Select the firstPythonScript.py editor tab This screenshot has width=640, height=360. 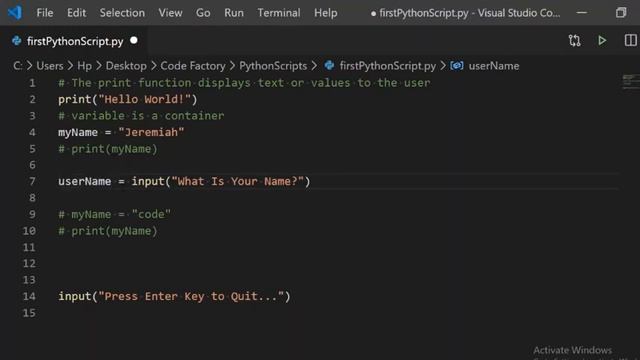(x=75, y=41)
